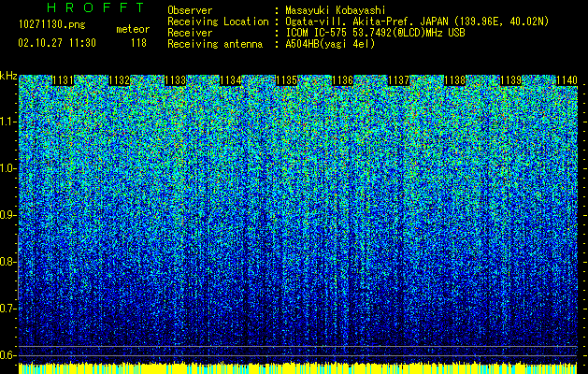Click the 1.1 kHz axis tick label
The image size is (588, 374).
pyautogui.click(x=8, y=122)
